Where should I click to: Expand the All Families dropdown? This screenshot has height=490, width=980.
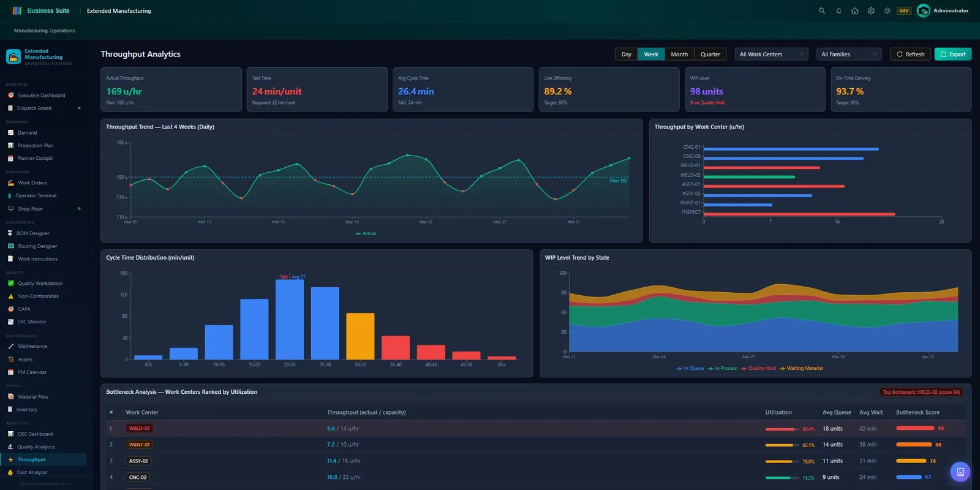[x=849, y=55]
